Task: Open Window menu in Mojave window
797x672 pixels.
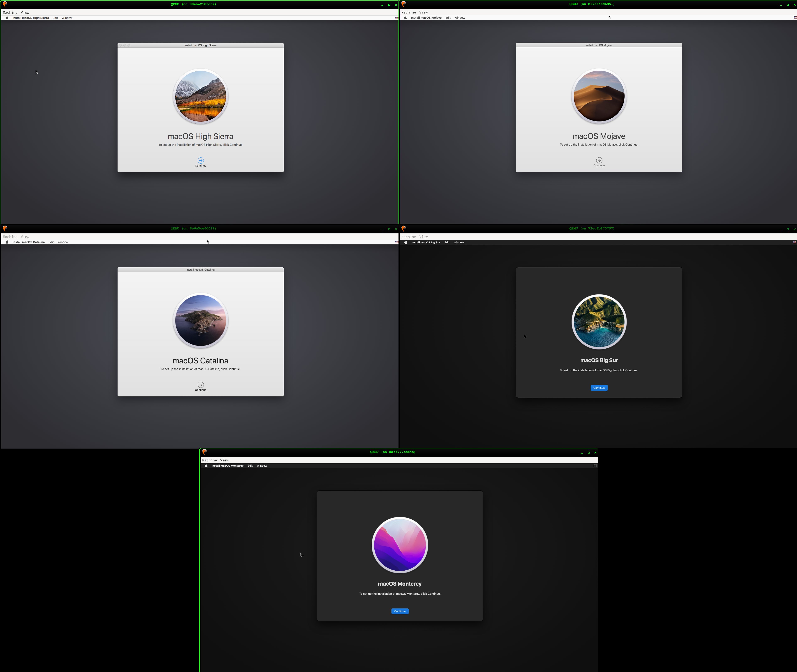Action: pyautogui.click(x=460, y=17)
